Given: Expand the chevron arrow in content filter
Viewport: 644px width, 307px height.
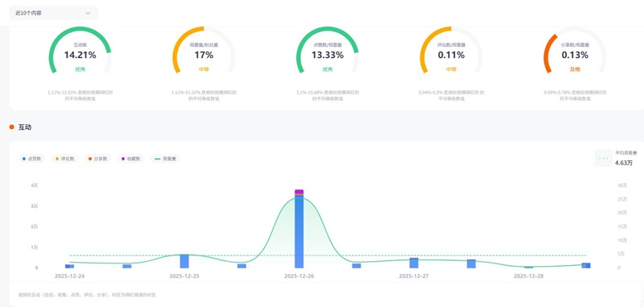Looking at the screenshot, I should coord(88,13).
